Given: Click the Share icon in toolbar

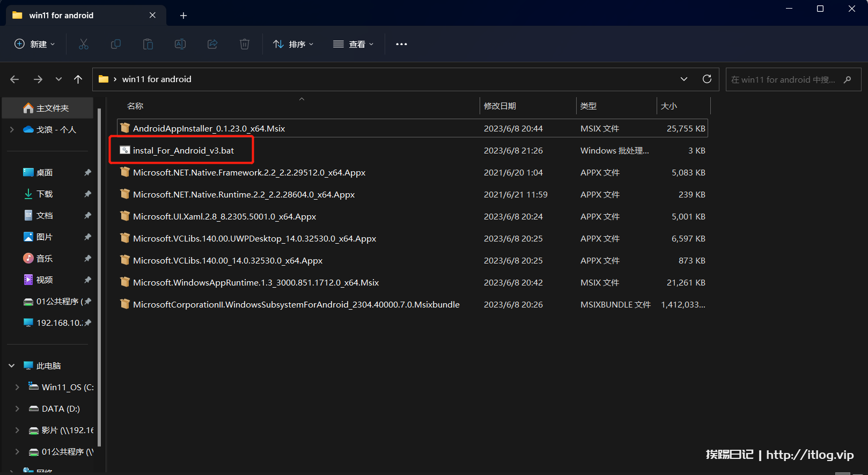Looking at the screenshot, I should coord(212,44).
